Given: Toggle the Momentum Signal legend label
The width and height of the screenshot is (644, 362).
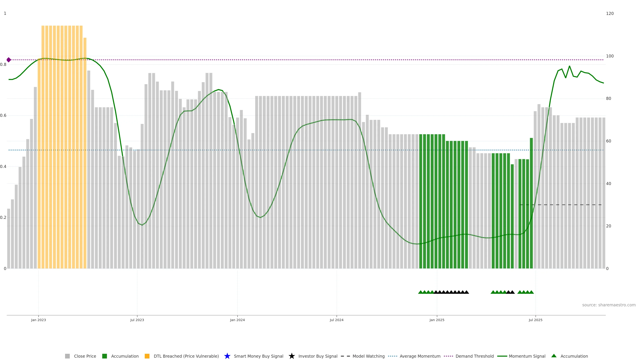Looking at the screenshot, I should (x=527, y=356).
